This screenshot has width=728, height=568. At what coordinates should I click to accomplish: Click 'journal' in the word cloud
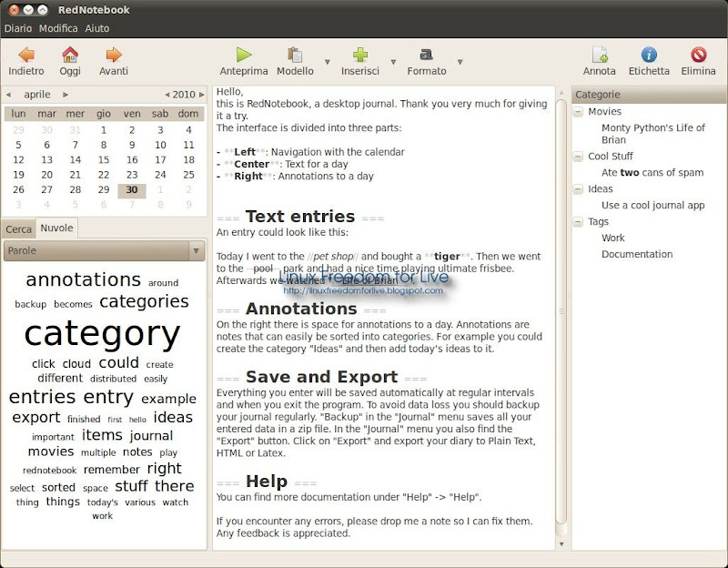[x=151, y=436]
